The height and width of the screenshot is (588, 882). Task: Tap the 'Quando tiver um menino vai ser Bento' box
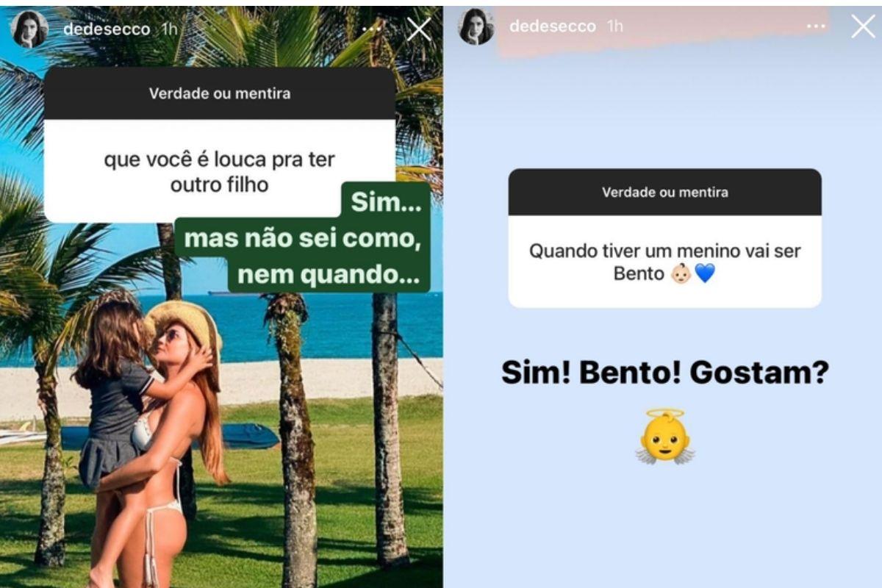tap(665, 262)
